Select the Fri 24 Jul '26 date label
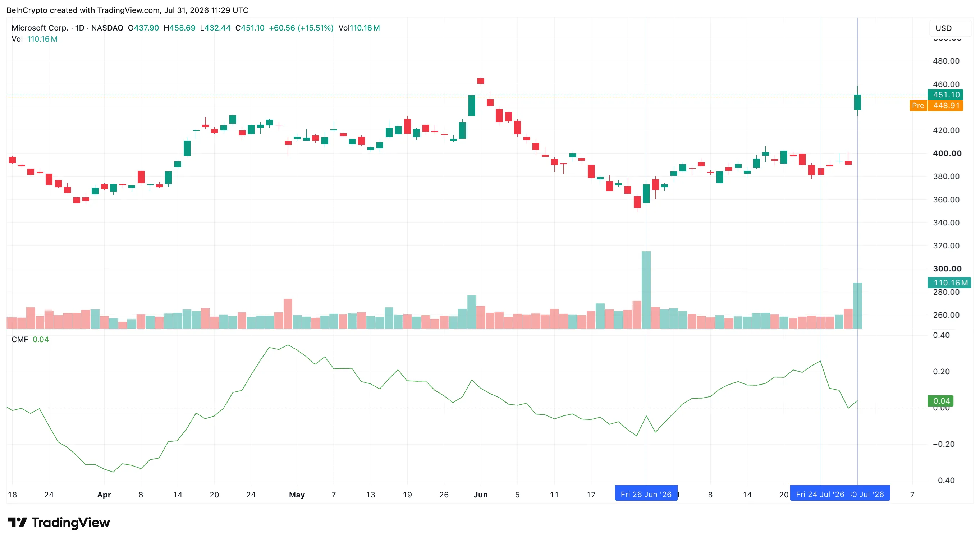Screen dimensions: 980x542 click(x=820, y=494)
